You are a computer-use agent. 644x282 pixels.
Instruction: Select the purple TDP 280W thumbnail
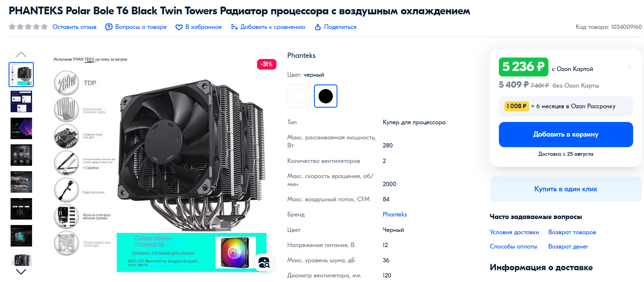pyautogui.click(x=21, y=129)
